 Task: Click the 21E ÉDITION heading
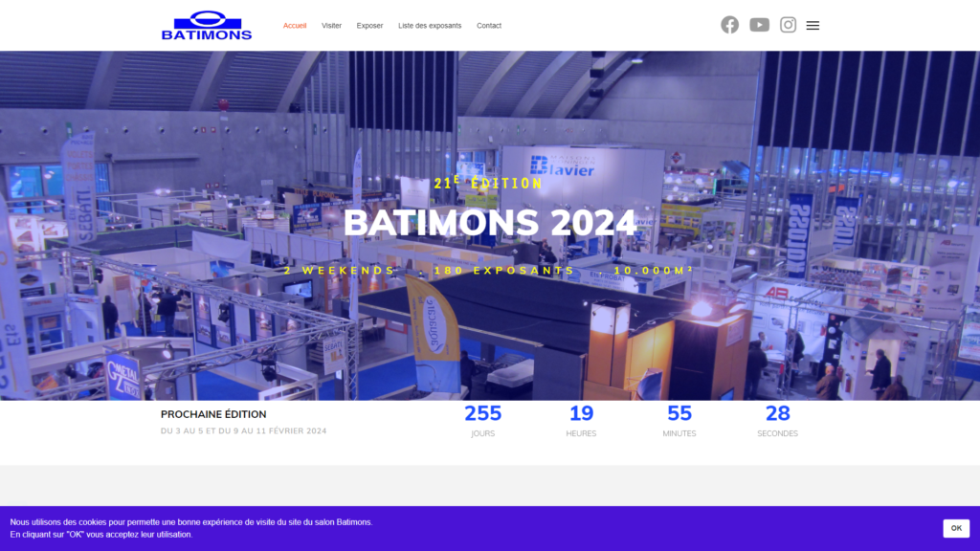[x=489, y=183]
